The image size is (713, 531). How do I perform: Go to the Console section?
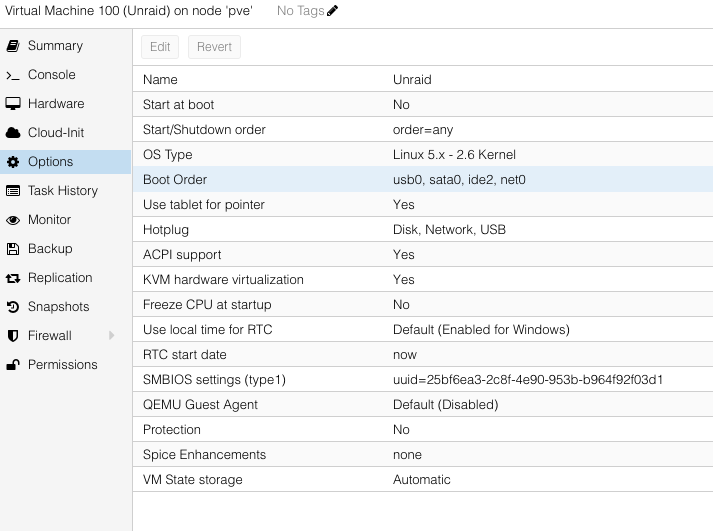pyautogui.click(x=65, y=75)
